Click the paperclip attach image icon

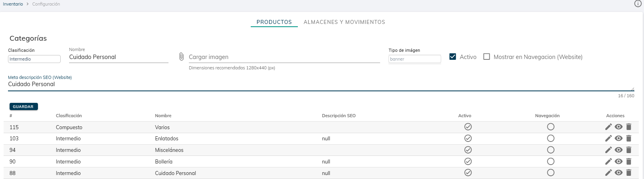point(181,57)
